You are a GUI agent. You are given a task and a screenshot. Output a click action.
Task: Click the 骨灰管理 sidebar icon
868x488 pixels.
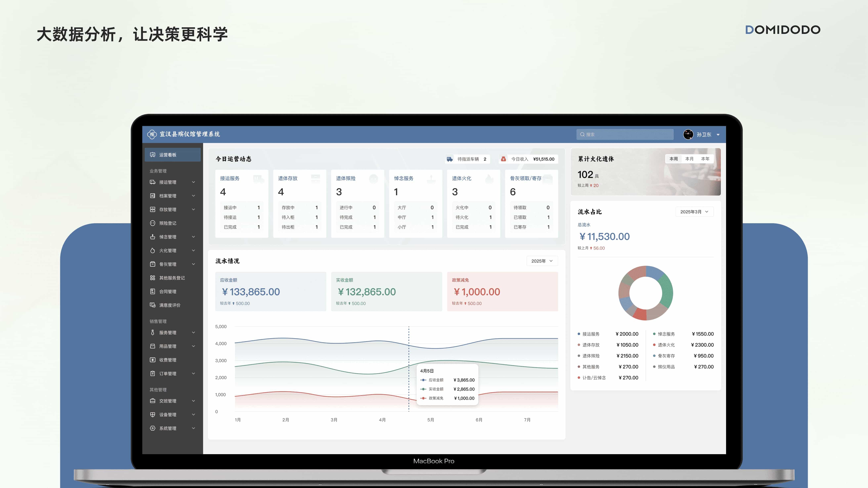point(153,264)
